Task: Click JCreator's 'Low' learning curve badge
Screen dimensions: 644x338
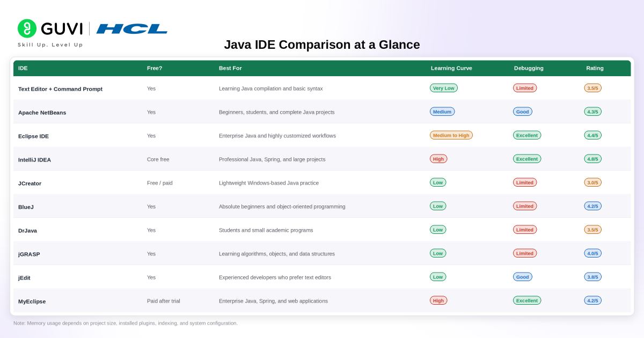Action: 438,182
